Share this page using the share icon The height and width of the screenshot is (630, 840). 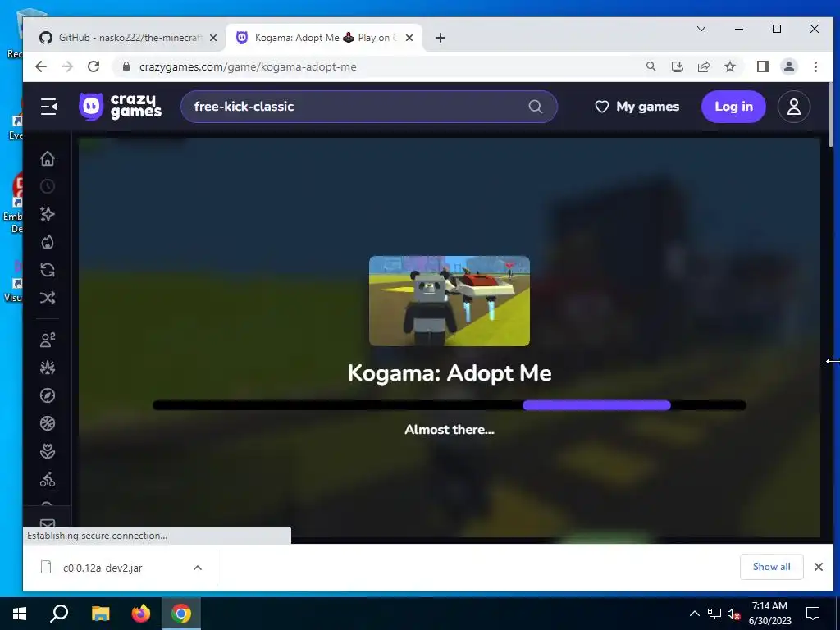coord(703,66)
